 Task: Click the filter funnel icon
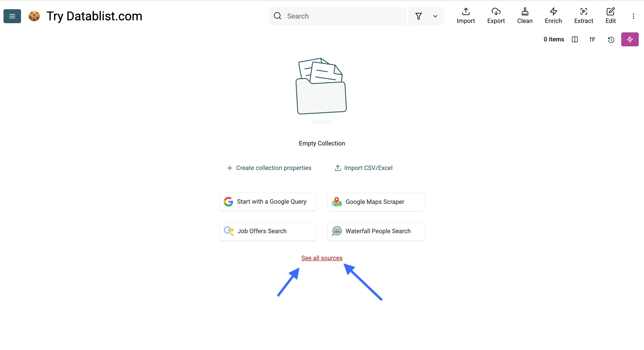click(x=418, y=16)
